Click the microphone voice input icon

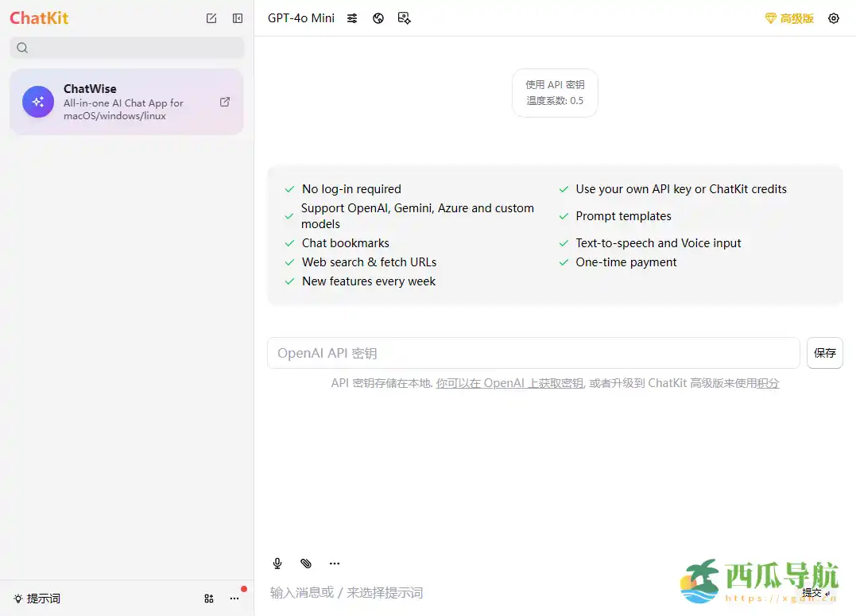pos(277,563)
